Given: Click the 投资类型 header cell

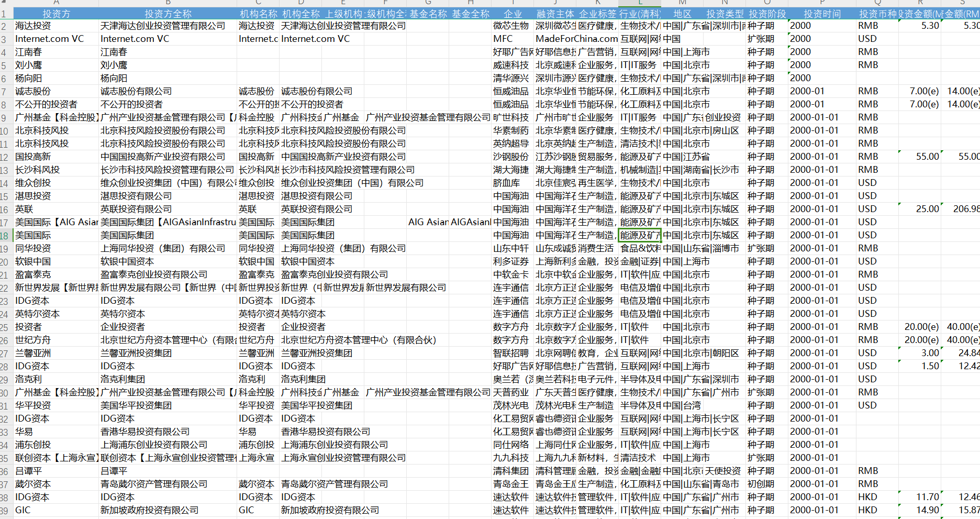Looking at the screenshot, I should [725, 14].
